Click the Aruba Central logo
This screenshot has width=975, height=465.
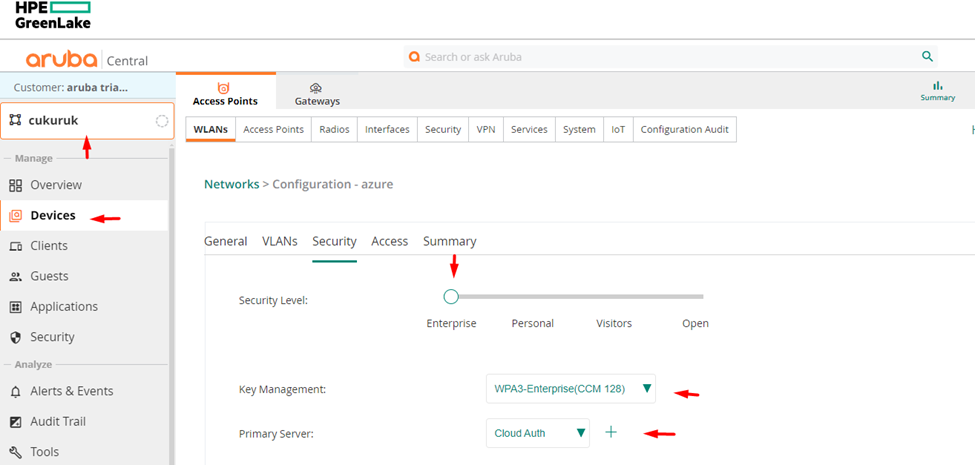tap(87, 60)
